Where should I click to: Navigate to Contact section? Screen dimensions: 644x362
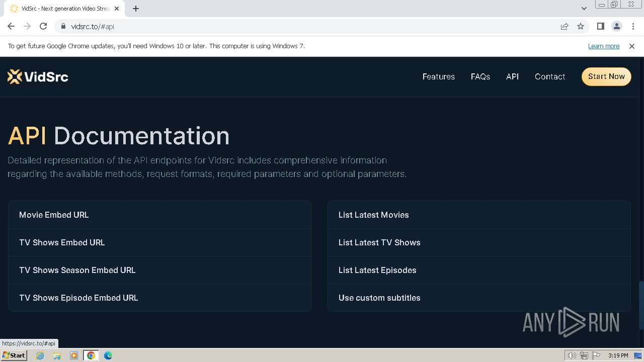[x=550, y=76]
